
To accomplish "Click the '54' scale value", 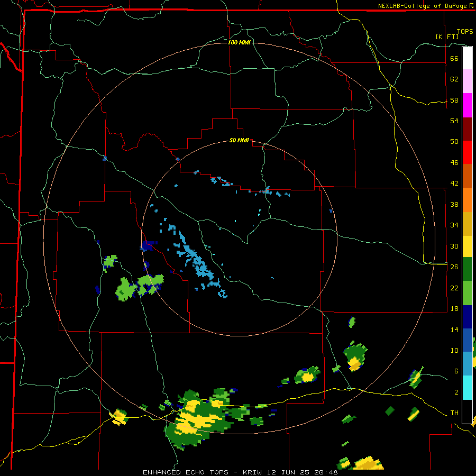I will 454,121.
